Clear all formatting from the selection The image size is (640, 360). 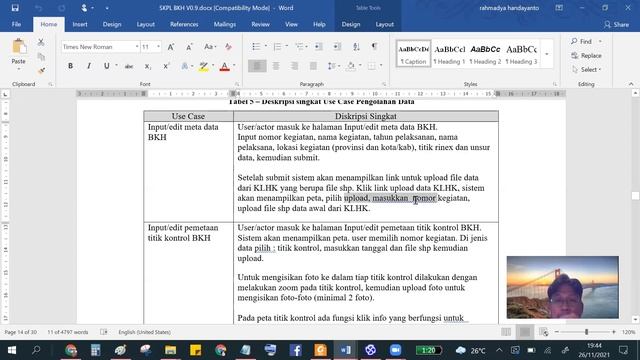tap(228, 47)
